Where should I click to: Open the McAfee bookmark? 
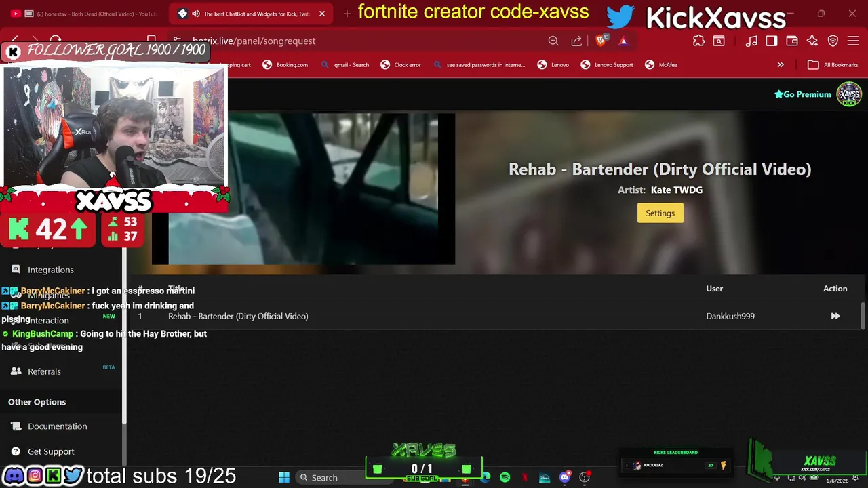pyautogui.click(x=661, y=65)
